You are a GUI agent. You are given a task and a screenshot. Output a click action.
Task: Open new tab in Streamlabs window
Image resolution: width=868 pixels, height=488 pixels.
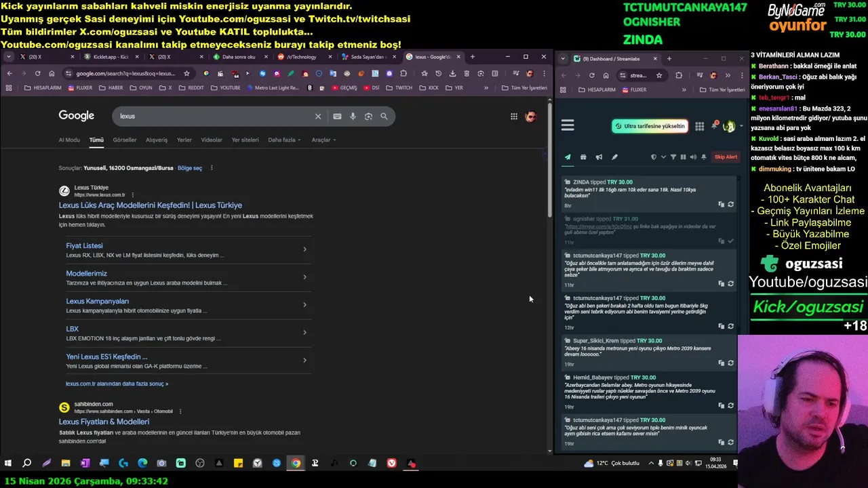pos(669,59)
